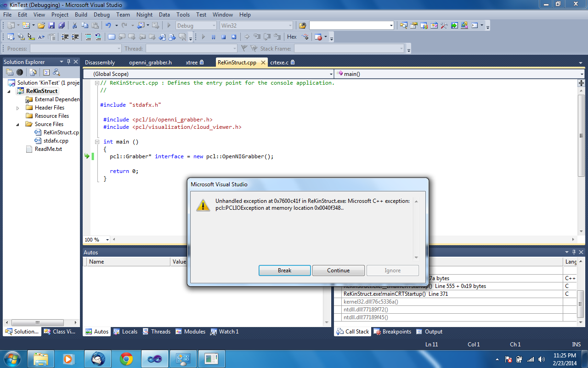Click the Open File folder icon

pyautogui.click(x=41, y=26)
